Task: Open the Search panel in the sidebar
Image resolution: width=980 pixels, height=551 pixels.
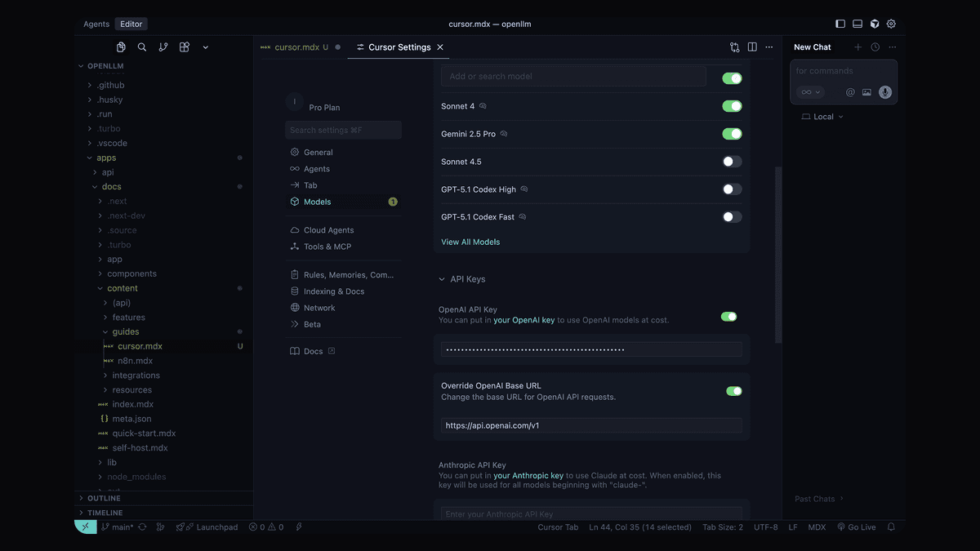Action: (x=141, y=47)
